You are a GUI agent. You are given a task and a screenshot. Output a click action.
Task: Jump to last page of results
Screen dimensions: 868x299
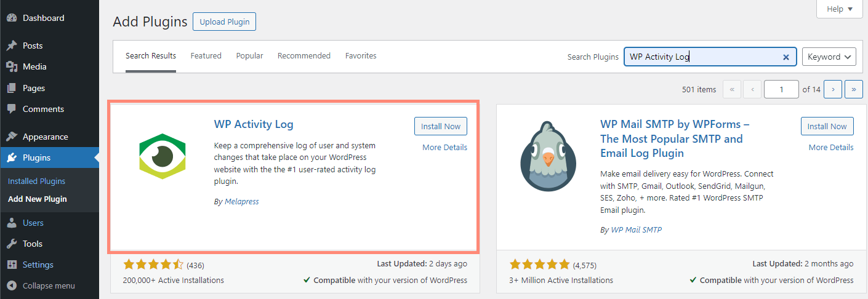(x=854, y=89)
